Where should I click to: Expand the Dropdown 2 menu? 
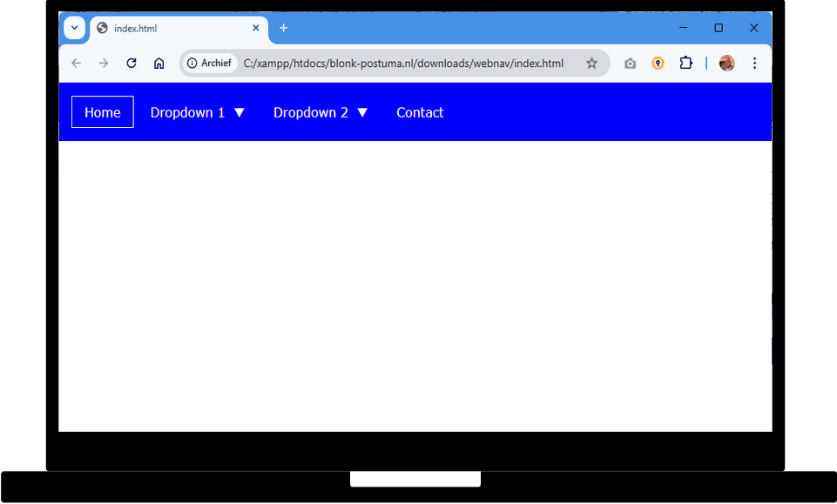pos(321,112)
